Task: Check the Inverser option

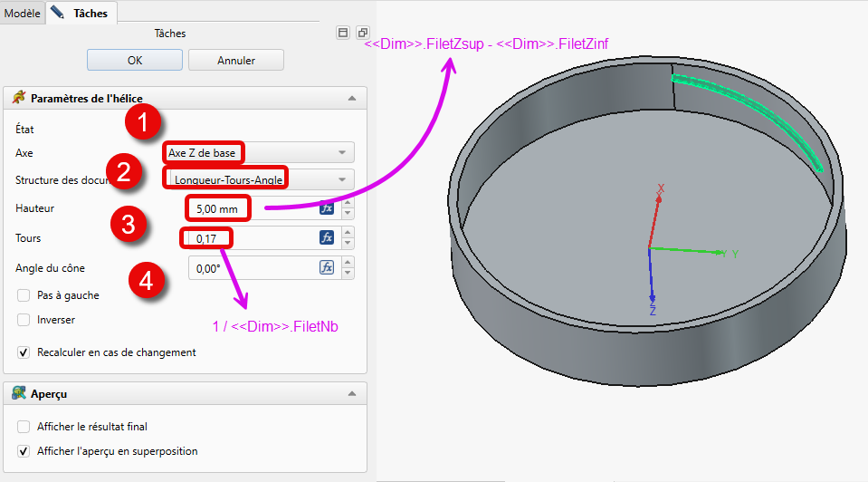Action: [24, 320]
